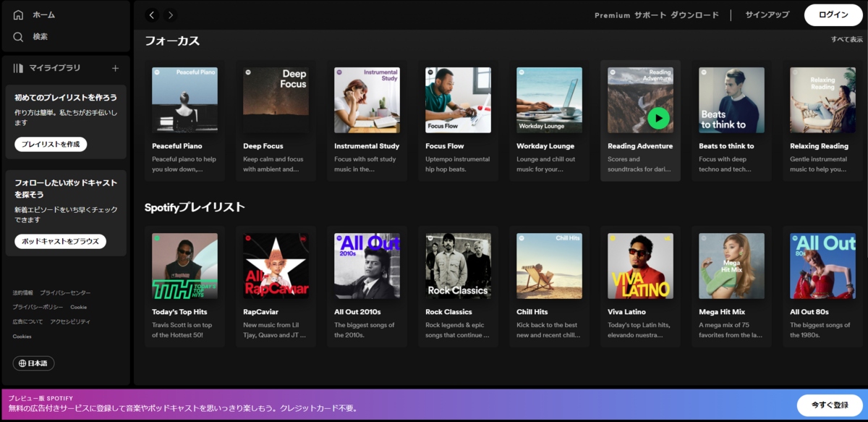
Task: Select the 検索 label in the sidebar
Action: (x=41, y=37)
